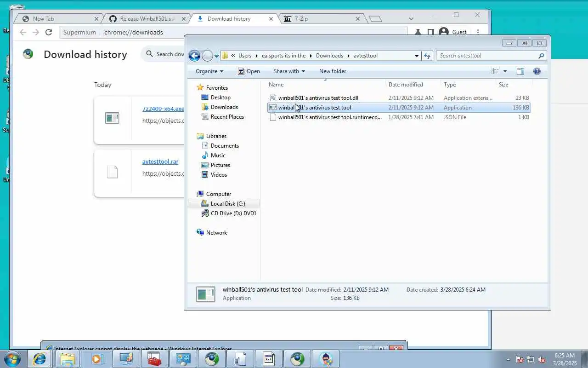Open the Organize menu
The height and width of the screenshot is (368, 588).
pos(209,71)
